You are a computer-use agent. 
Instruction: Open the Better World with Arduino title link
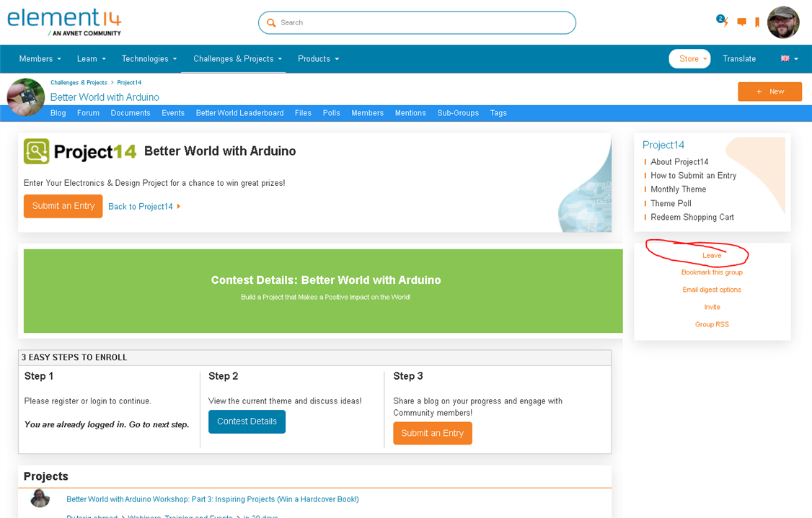point(105,97)
